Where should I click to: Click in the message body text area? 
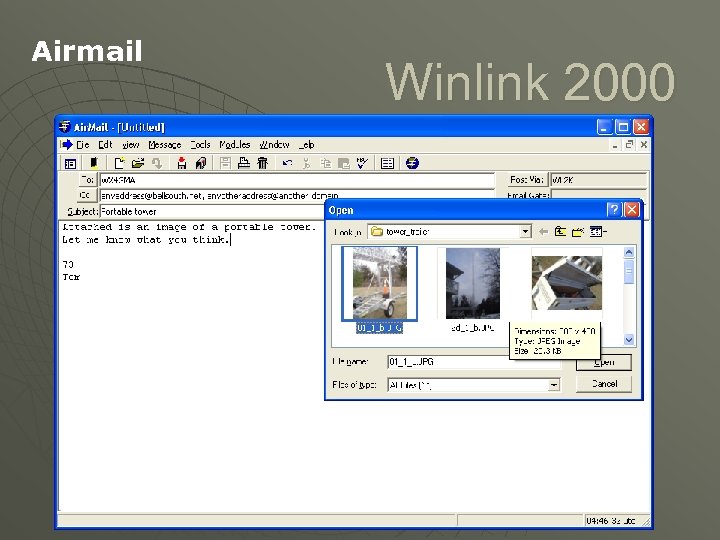click(x=193, y=367)
